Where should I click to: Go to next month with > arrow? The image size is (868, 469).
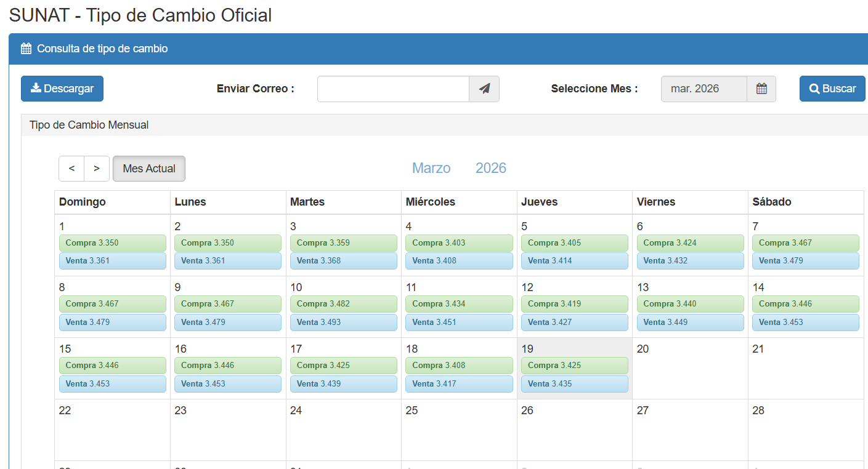pyautogui.click(x=97, y=169)
